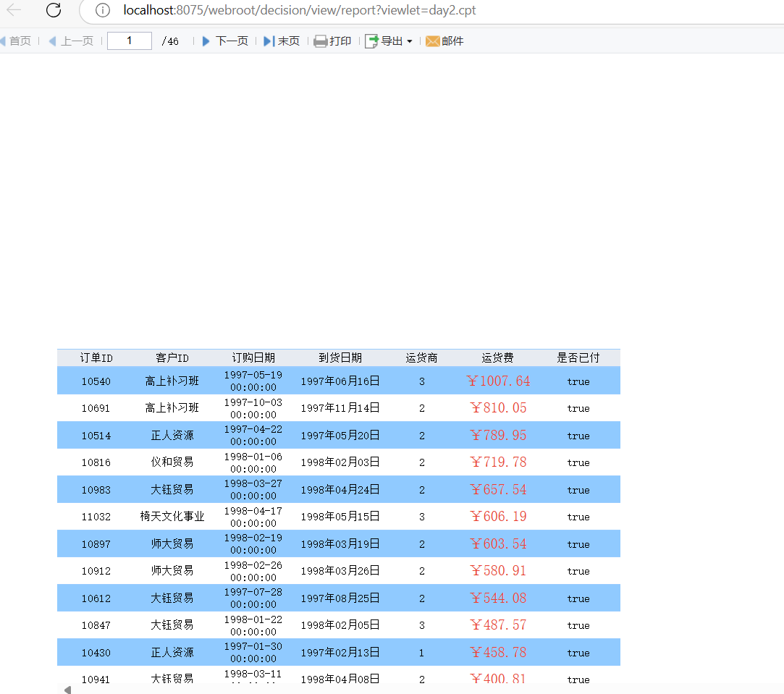Screen dimensions: 784x694
Task: Click the 到货日期 column header
Action: tap(340, 358)
